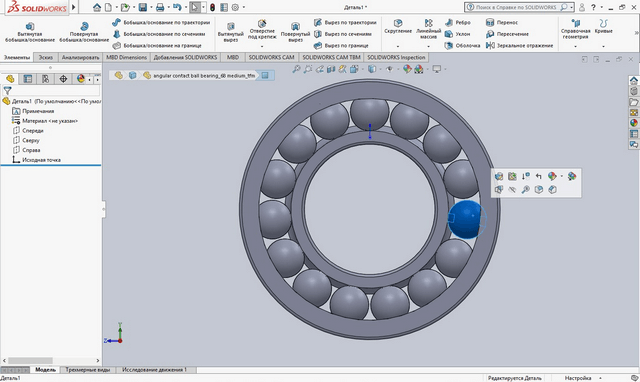Screen dimensions: 640x382
Task: Expand the SOLIDWORKS menu arrow
Action: click(73, 7)
